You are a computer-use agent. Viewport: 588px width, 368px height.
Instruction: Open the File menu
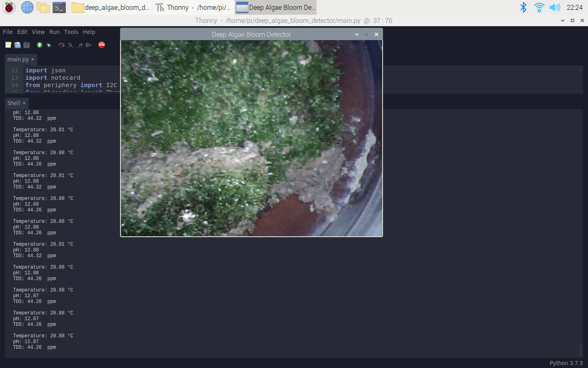pos(8,32)
